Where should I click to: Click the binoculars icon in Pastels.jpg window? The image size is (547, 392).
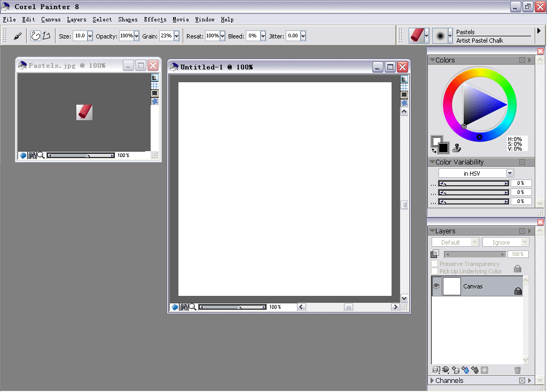click(x=32, y=155)
